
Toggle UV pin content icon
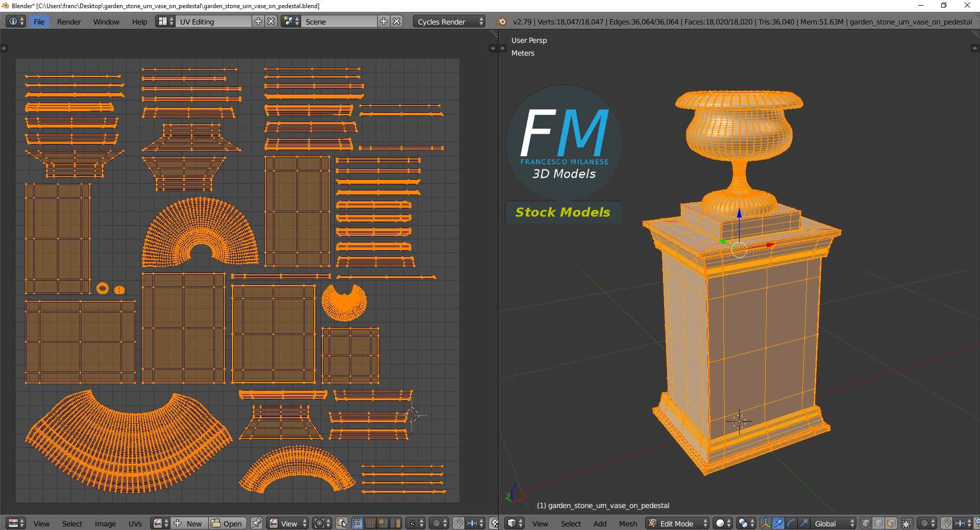(256, 523)
